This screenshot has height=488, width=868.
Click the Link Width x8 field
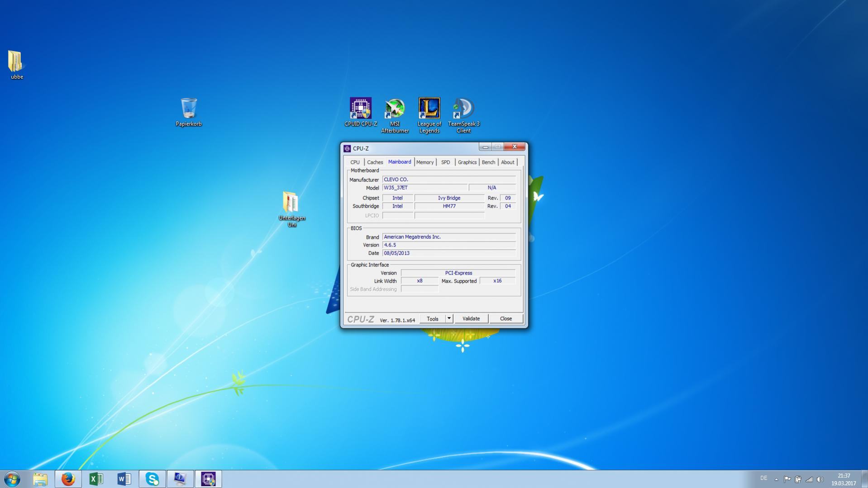[420, 281]
